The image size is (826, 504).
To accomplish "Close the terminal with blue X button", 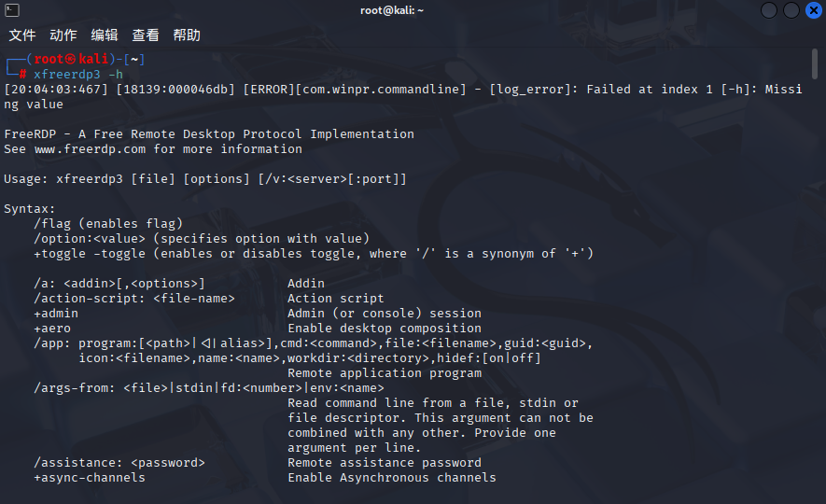I will click(x=814, y=10).
